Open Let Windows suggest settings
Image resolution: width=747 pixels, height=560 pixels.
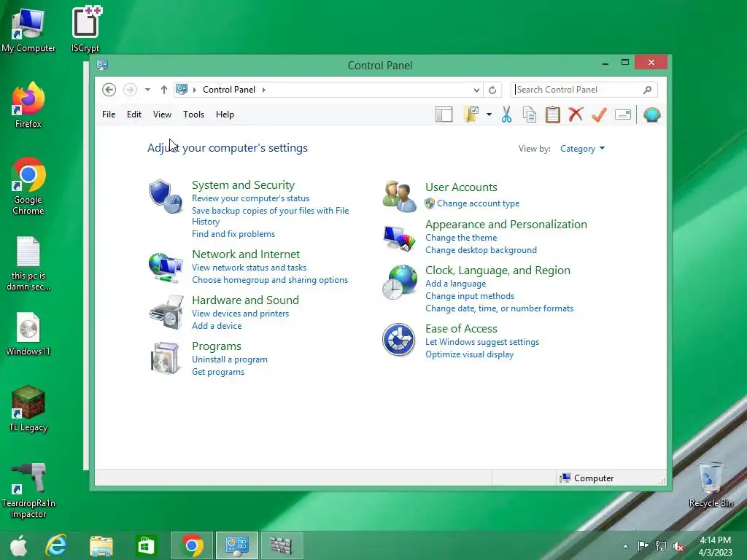coord(482,342)
